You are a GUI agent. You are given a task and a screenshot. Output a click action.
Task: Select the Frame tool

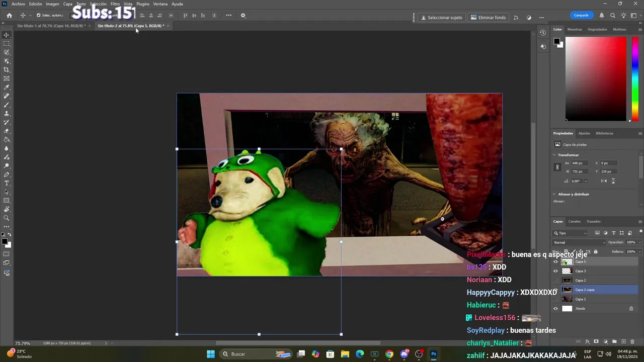(7, 78)
